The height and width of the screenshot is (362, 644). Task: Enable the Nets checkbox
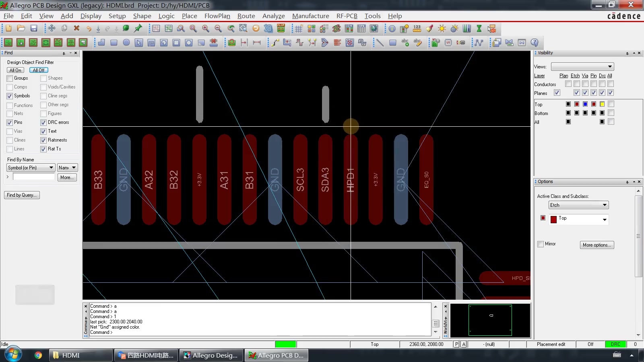[10, 114]
